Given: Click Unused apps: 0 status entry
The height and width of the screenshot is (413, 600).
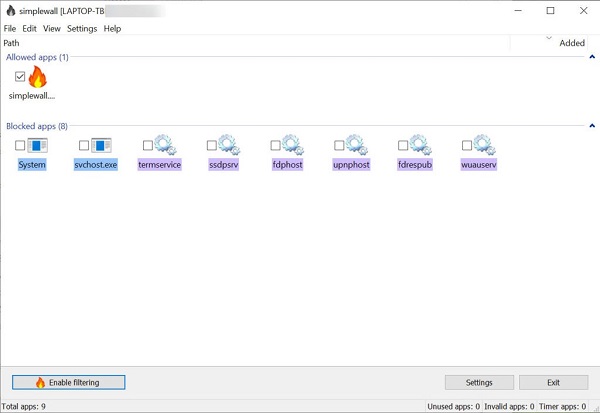Looking at the screenshot, I should click(x=454, y=406).
